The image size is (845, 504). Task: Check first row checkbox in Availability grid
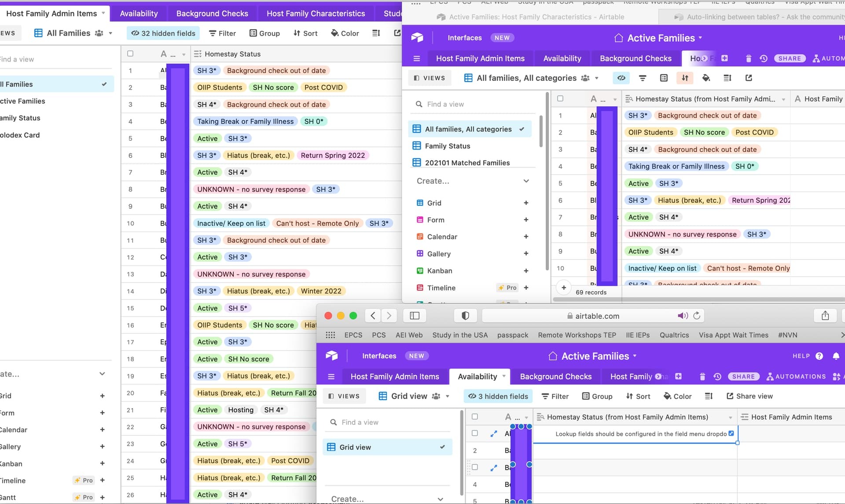point(475,433)
